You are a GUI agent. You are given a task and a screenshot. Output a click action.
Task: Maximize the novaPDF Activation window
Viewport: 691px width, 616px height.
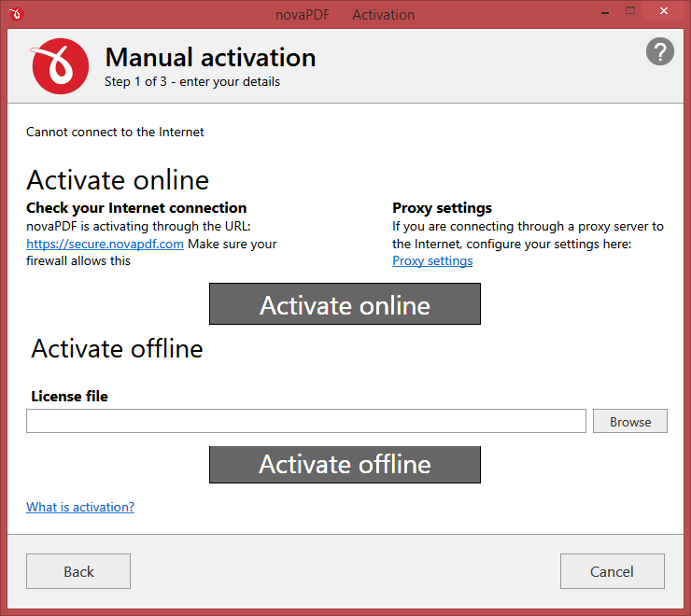630,12
